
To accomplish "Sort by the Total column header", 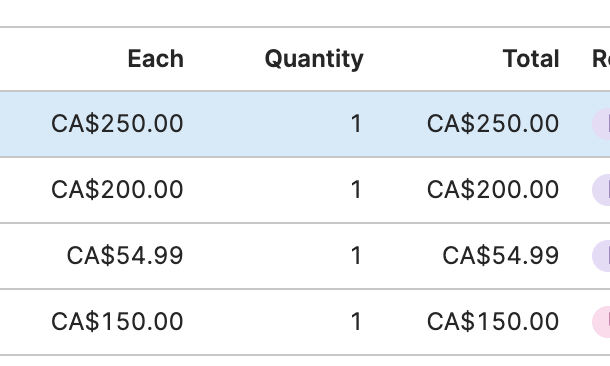I will pyautogui.click(x=531, y=59).
